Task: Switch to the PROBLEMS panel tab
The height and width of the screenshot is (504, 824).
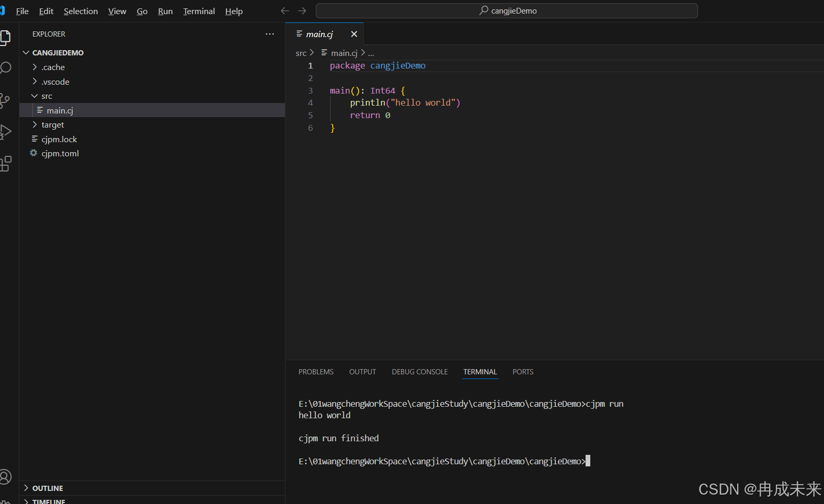Action: click(316, 372)
